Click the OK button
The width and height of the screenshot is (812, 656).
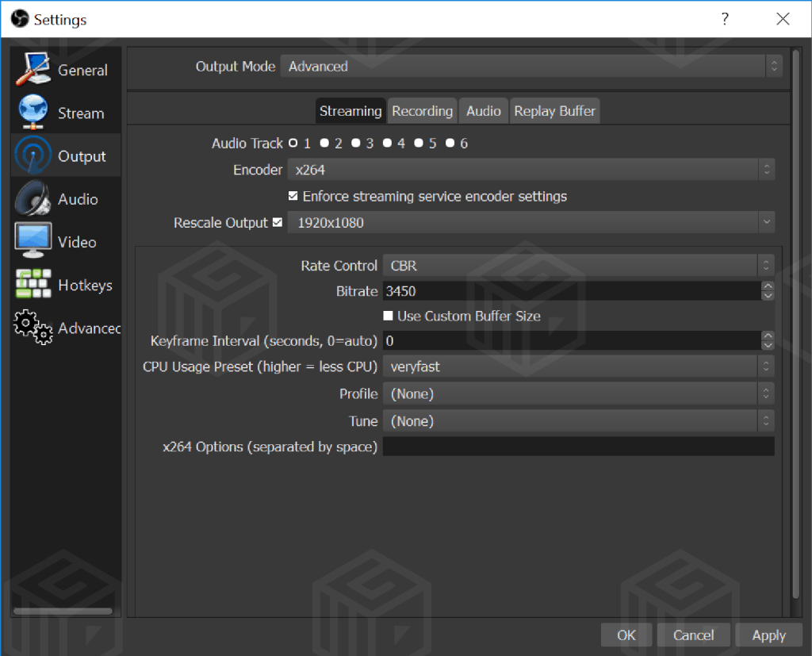(626, 635)
